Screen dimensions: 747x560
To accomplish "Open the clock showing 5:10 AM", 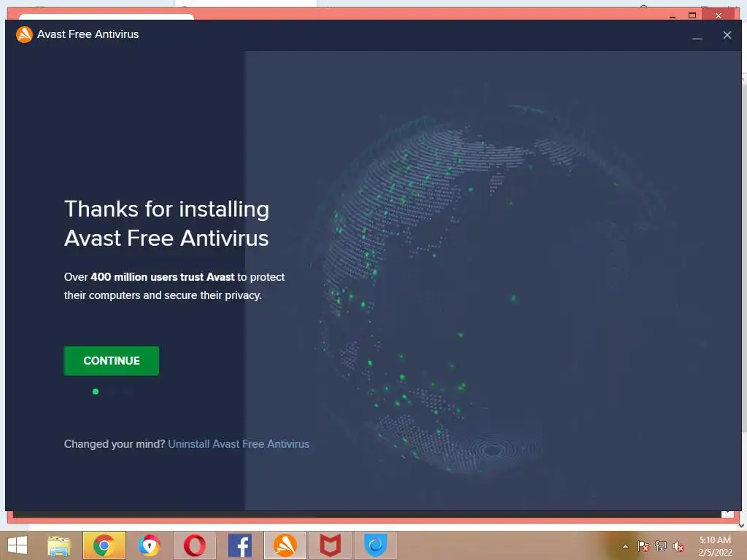I will 715,546.
